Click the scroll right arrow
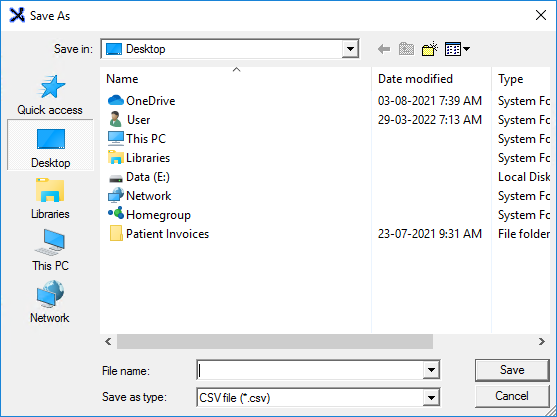557x417 pixels. pyautogui.click(x=541, y=341)
